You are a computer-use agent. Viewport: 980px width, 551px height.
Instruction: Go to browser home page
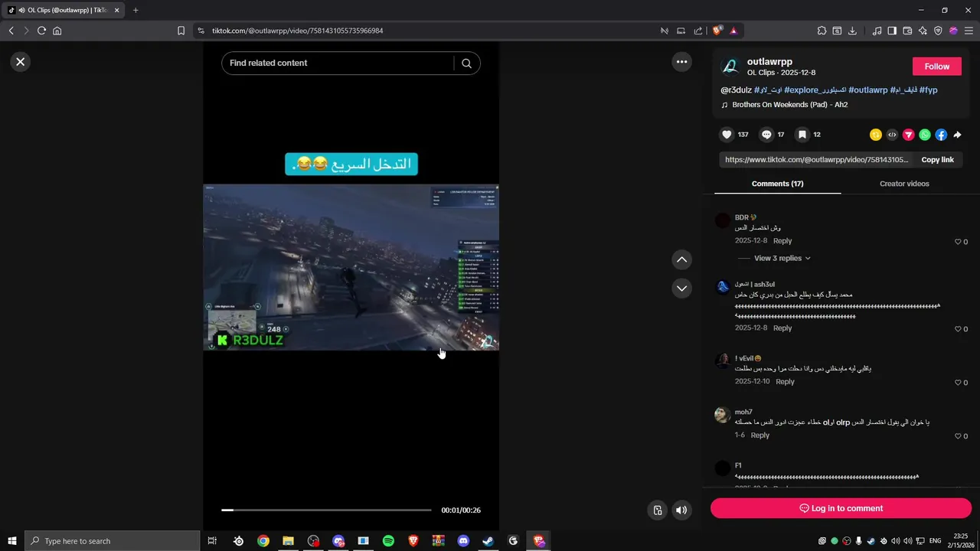pyautogui.click(x=57, y=31)
